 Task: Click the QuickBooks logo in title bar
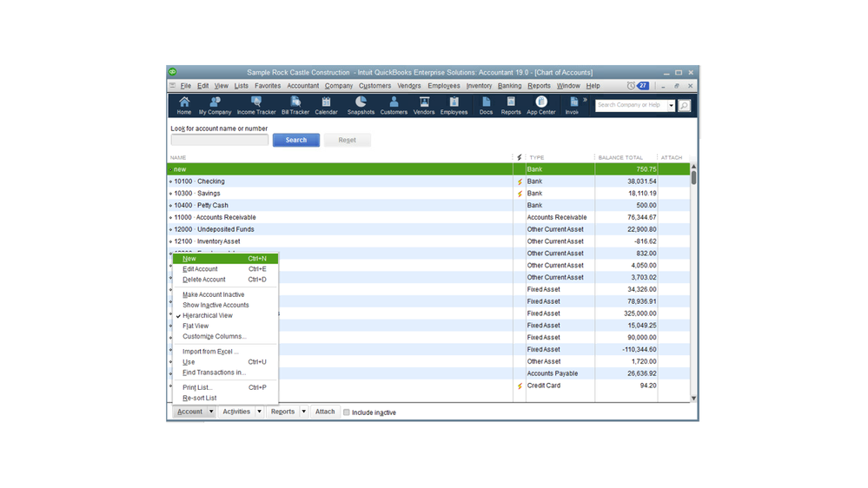click(x=173, y=72)
